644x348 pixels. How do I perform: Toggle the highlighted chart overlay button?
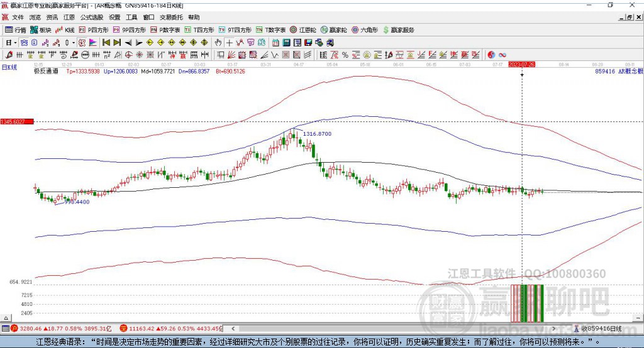(x=82, y=43)
